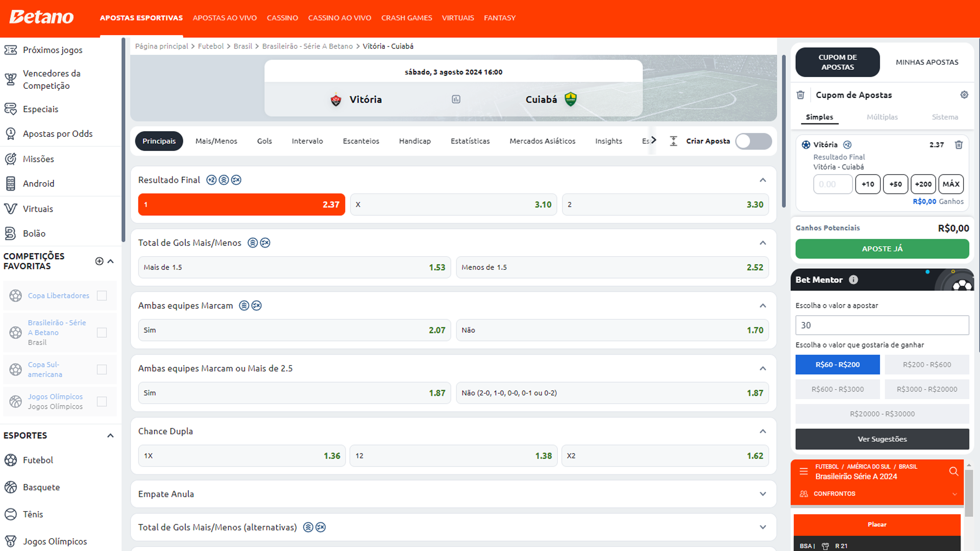980x551 pixels.
Task: Toggle the Criar Aposta switch
Action: point(753,141)
